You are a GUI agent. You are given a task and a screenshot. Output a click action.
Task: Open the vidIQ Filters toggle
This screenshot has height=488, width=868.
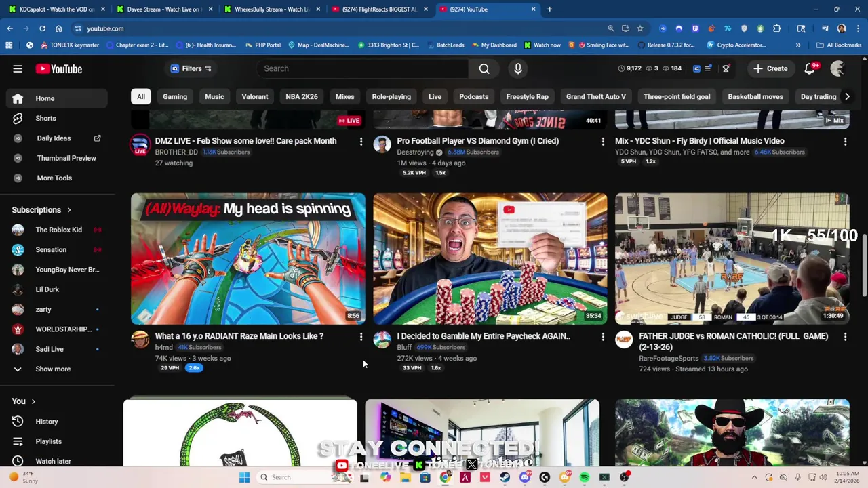tap(191, 68)
